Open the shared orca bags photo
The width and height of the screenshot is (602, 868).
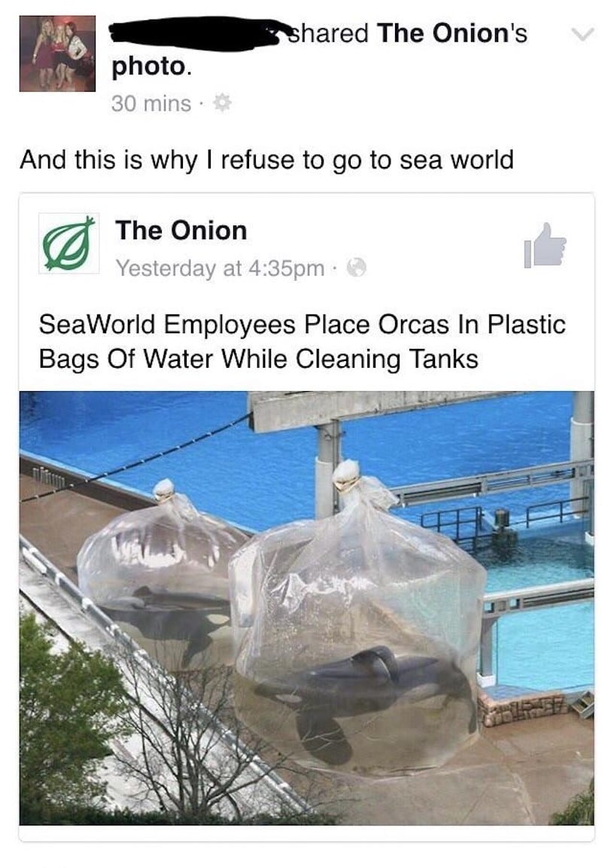pos(306,609)
